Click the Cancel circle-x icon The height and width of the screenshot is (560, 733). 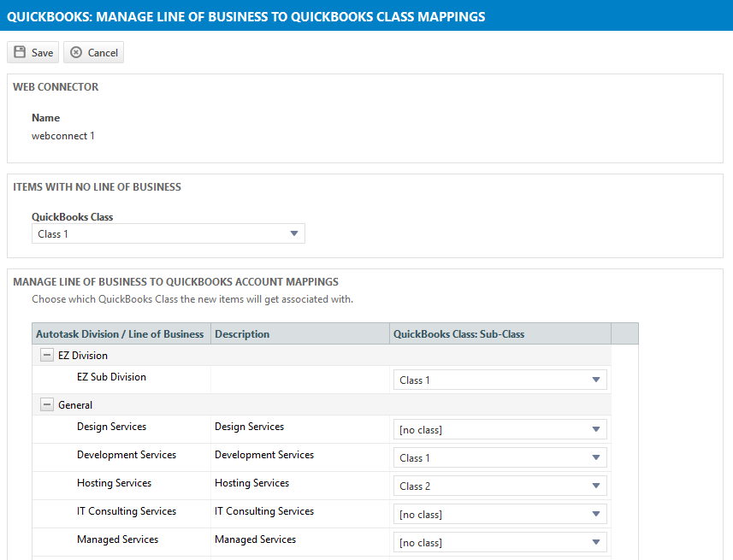(76, 53)
